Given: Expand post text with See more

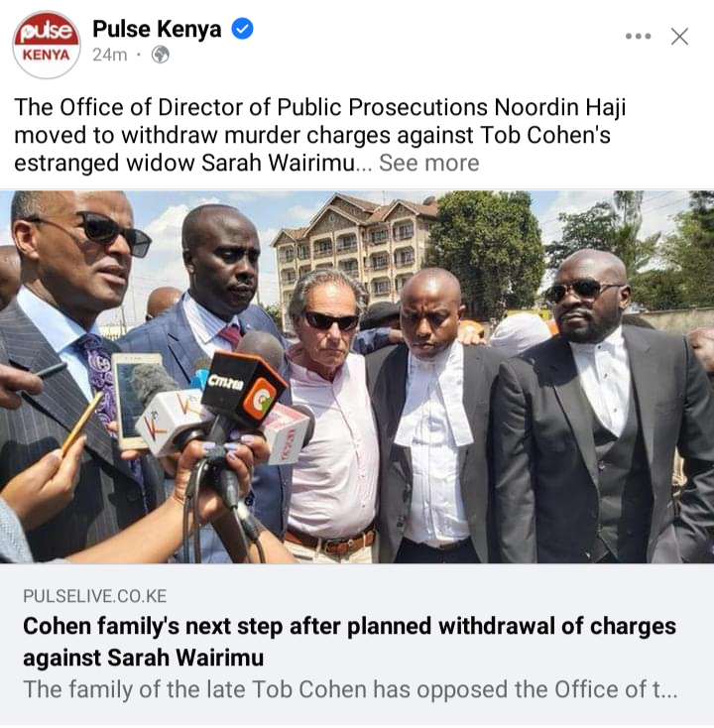Looking at the screenshot, I should click(429, 163).
